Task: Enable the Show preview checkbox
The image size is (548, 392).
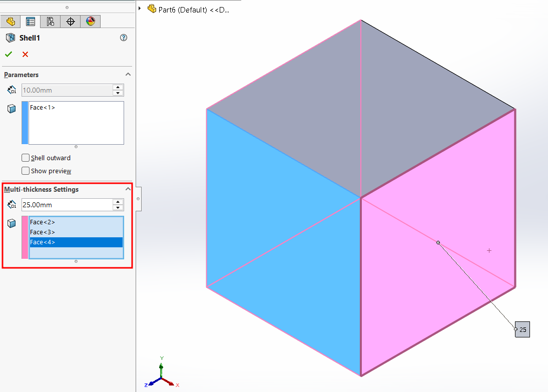Action: click(x=26, y=171)
